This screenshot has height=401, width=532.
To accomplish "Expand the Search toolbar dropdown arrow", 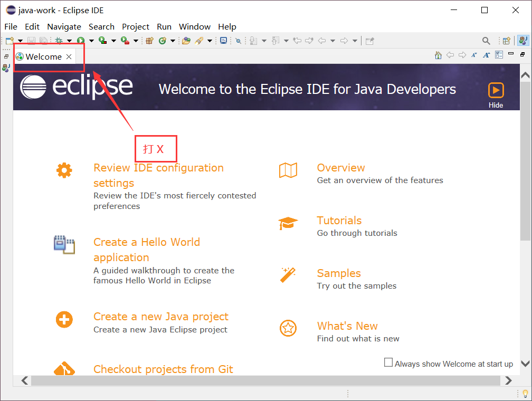I will pyautogui.click(x=210, y=41).
